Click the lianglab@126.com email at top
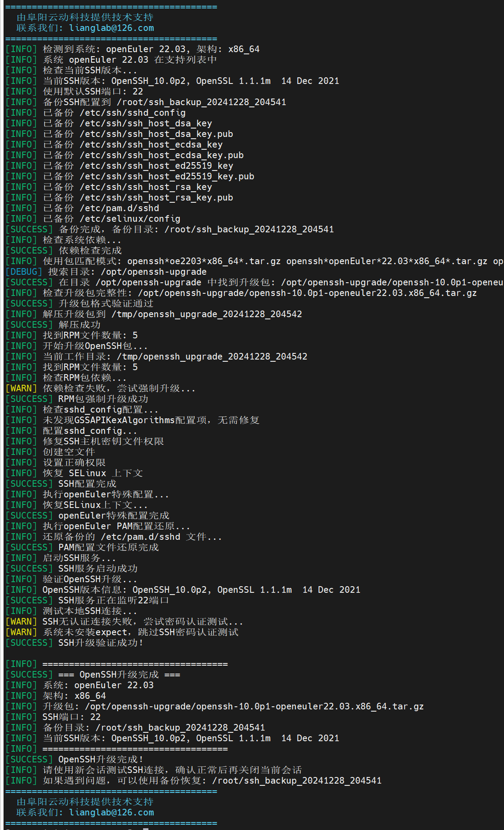504x830 pixels. tap(111, 28)
